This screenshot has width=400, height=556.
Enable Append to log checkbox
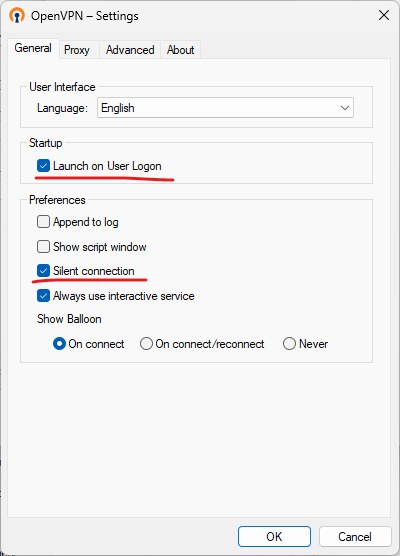coord(43,222)
